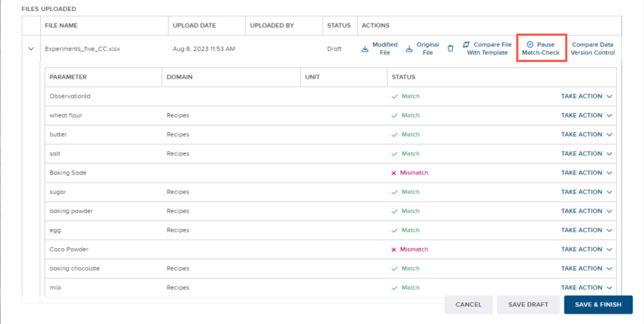Pause Match-Check for the file

click(x=541, y=49)
